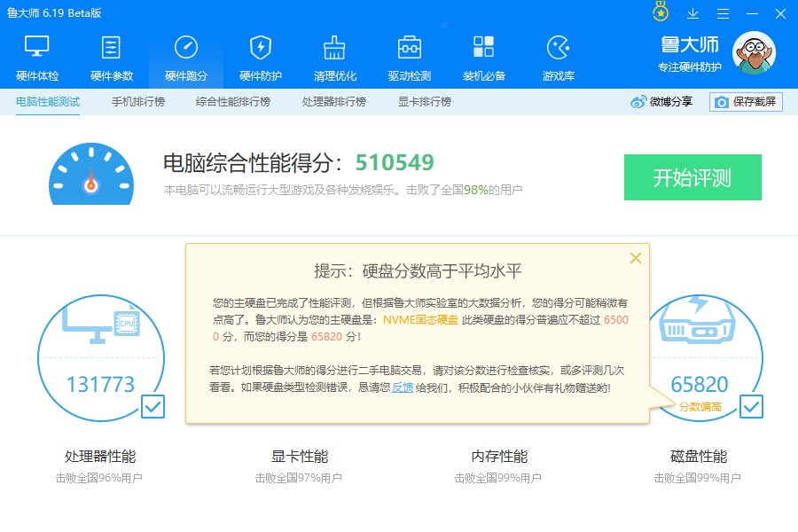The image size is (798, 532).
Task: Toggle the 磁盘性能 checkbox
Action: 751,406
